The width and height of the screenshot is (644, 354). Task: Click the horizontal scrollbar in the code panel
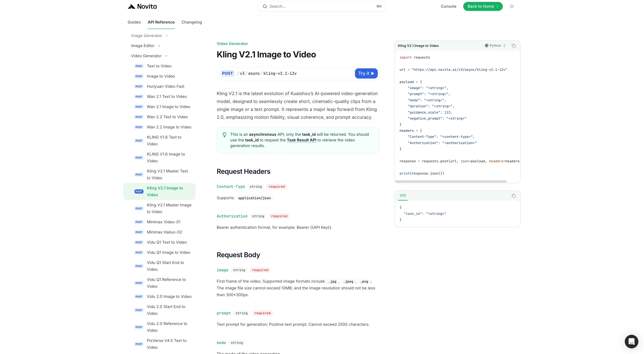coord(451,182)
